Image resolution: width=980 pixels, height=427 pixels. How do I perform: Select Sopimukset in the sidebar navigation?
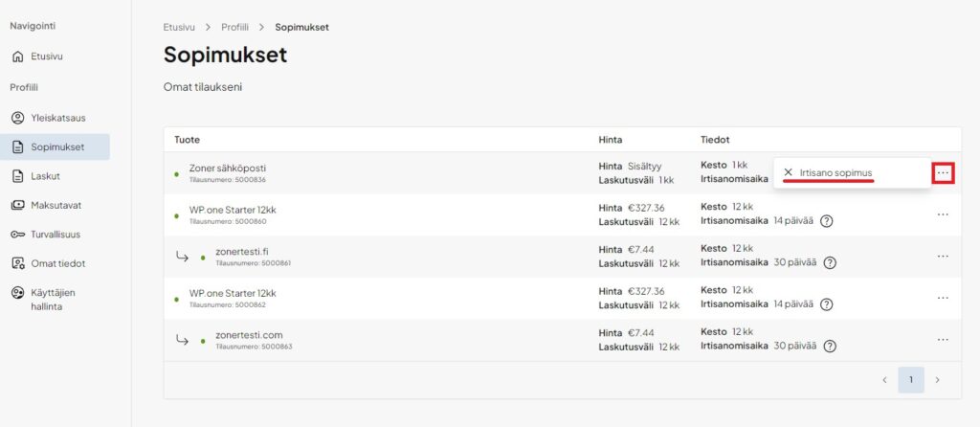57,147
